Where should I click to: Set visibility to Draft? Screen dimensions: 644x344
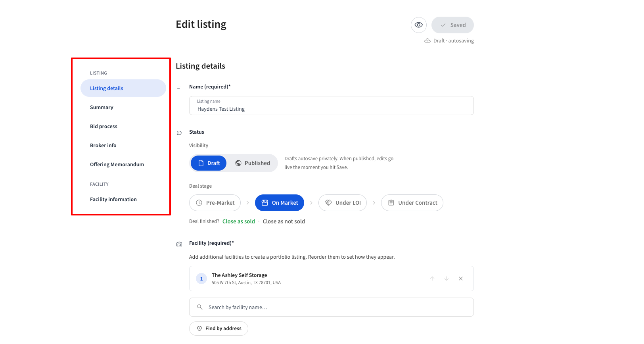209,163
